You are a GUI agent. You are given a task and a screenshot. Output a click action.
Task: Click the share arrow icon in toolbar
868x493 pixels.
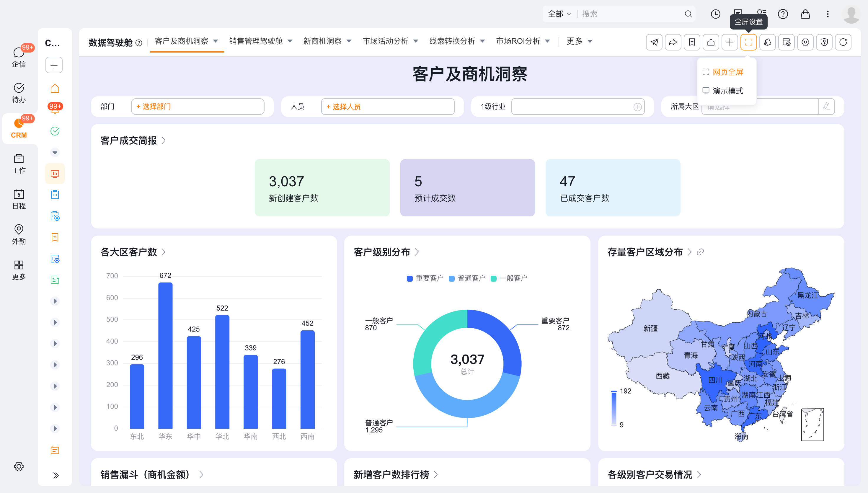pos(673,42)
